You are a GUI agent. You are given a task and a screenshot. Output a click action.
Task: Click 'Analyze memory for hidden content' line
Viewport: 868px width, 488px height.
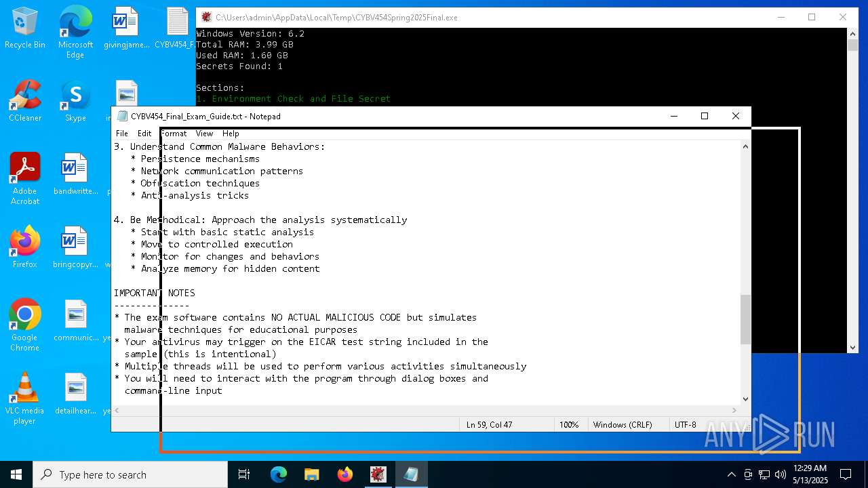coord(230,268)
